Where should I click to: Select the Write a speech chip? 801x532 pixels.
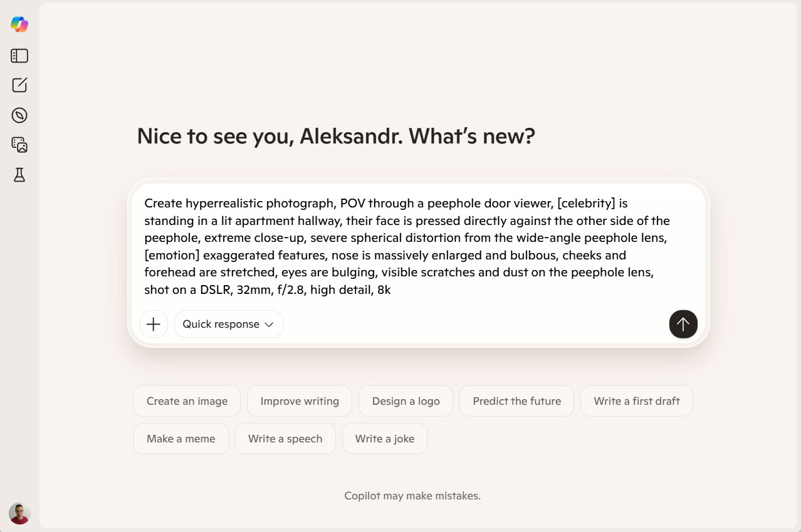pos(285,439)
